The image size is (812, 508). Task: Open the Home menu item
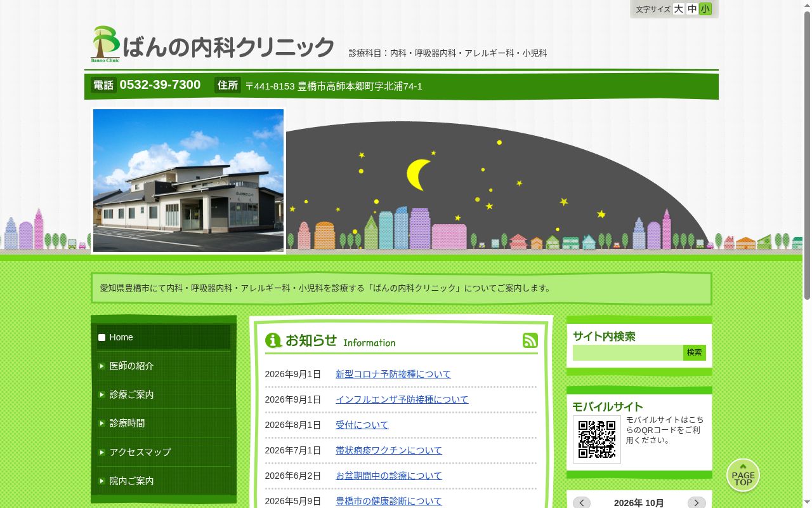164,337
